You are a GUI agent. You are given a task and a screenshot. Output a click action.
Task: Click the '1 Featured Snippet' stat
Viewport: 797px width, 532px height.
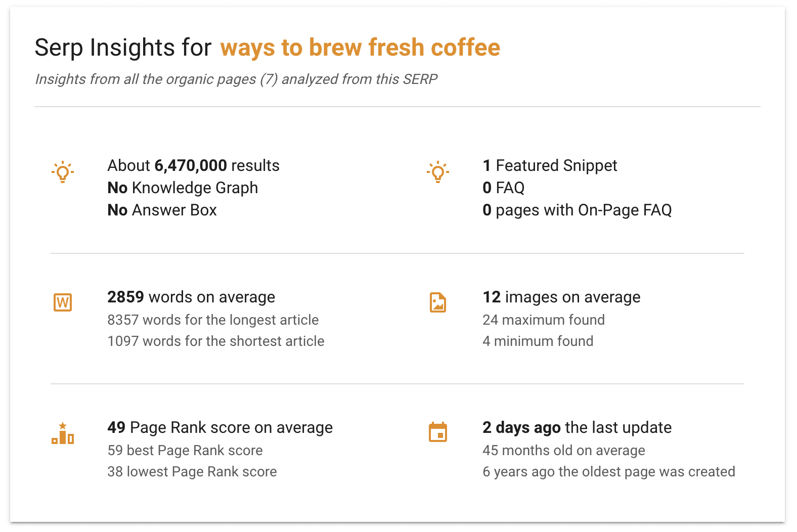pos(550,165)
